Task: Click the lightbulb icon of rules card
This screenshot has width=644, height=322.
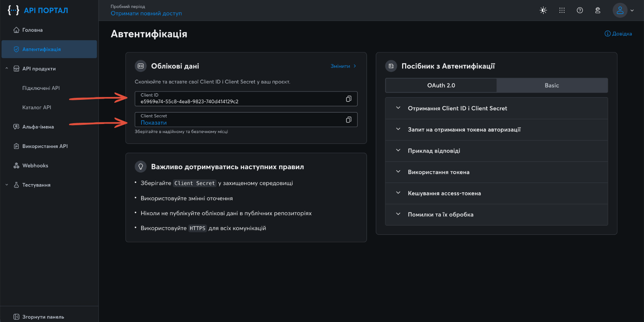Action: pos(140,167)
